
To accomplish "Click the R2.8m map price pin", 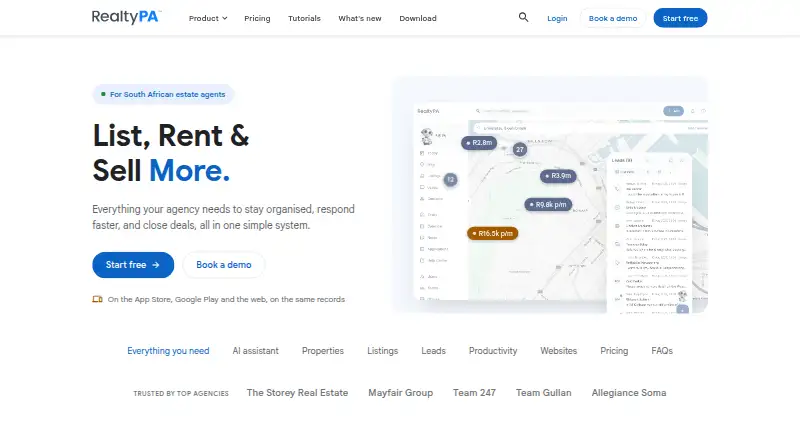I will 479,143.
